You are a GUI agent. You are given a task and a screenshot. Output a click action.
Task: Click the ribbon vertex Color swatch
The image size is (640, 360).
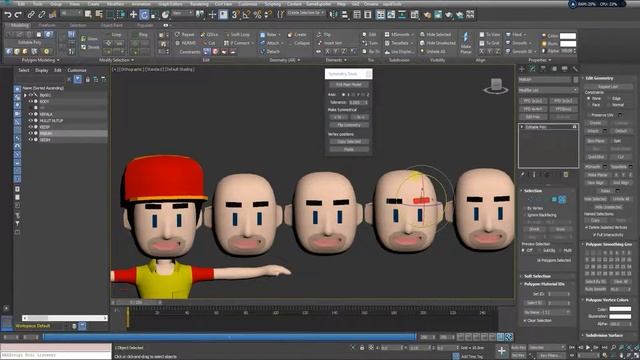tap(568, 36)
